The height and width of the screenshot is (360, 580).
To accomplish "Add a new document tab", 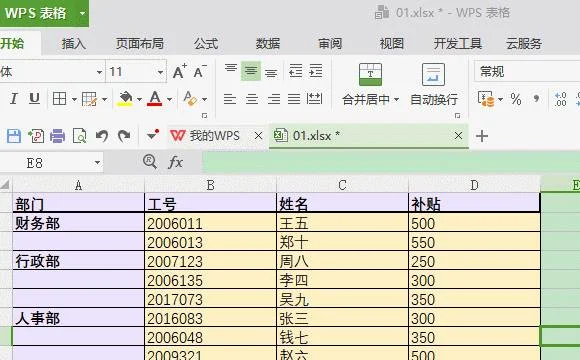I will pos(482,136).
